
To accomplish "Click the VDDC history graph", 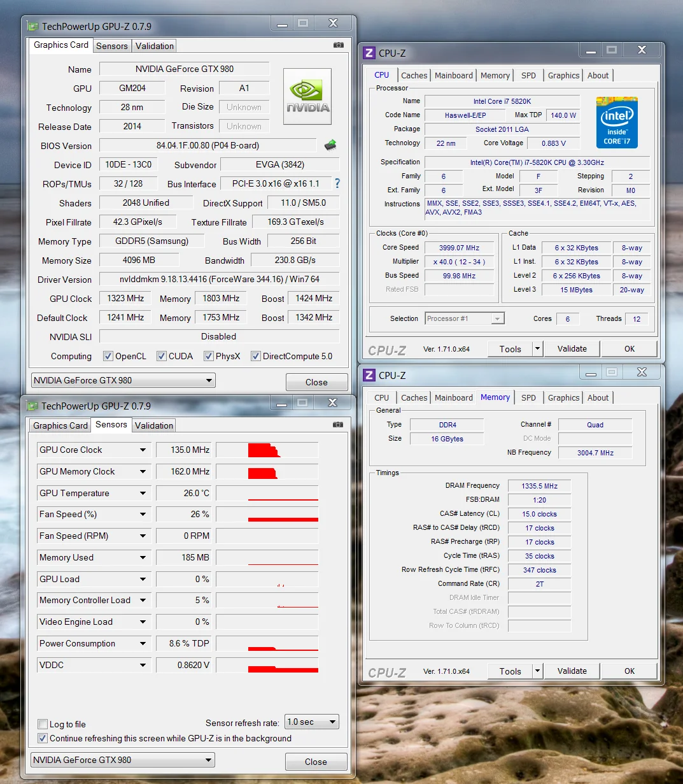I will (x=267, y=665).
